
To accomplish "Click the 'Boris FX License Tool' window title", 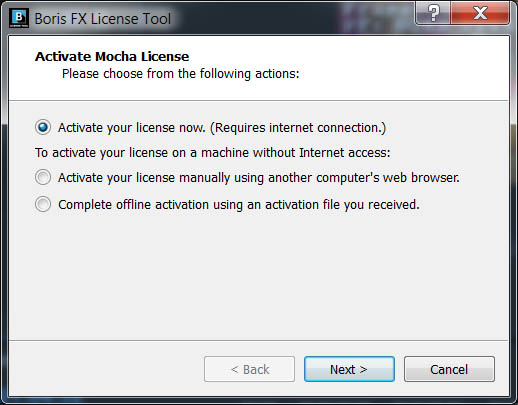I will pos(103,19).
